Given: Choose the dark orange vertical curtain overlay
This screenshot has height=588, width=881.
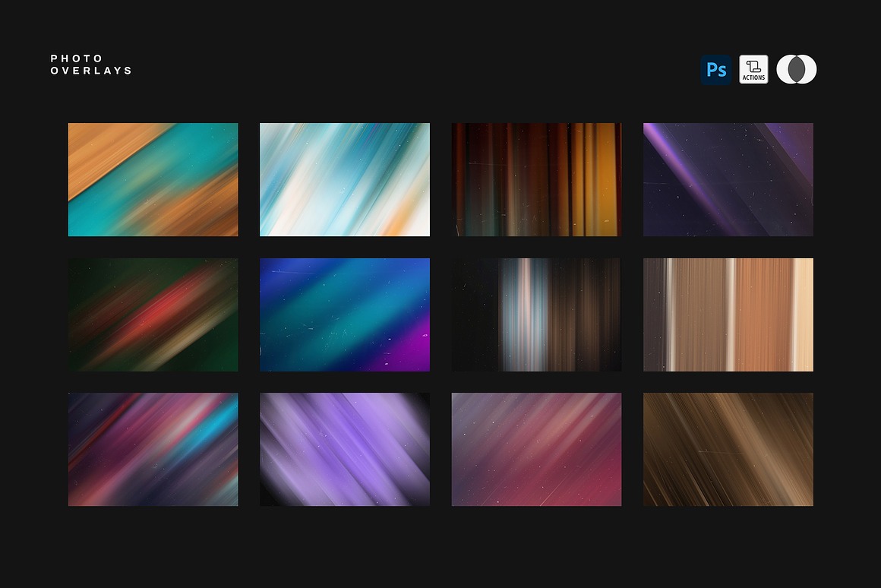Looking at the screenshot, I should pyautogui.click(x=536, y=179).
